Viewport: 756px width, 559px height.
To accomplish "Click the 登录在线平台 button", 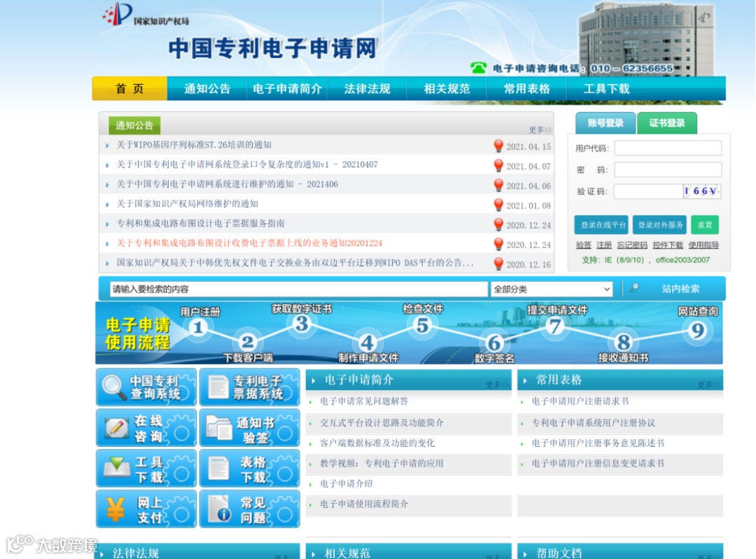I will click(601, 225).
